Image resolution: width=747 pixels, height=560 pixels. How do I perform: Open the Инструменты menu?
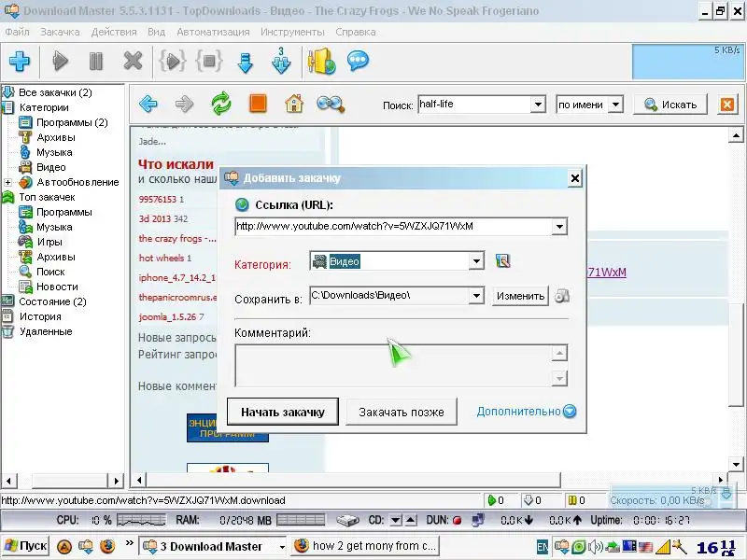tap(292, 32)
